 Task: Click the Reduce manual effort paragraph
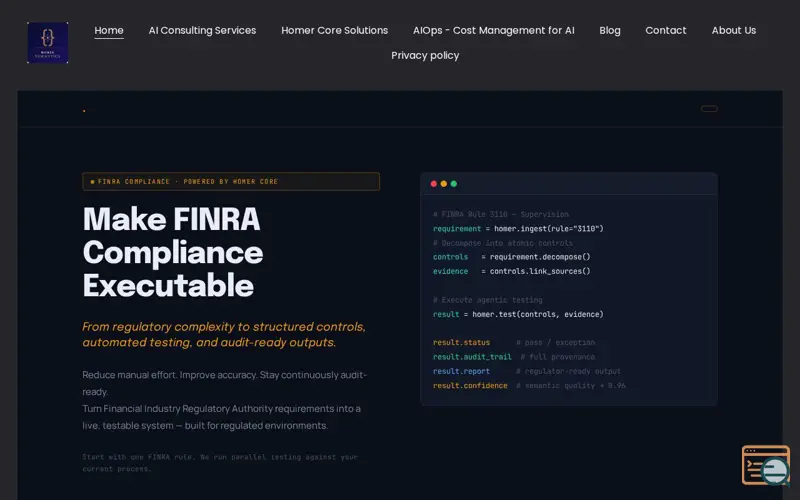click(224, 383)
